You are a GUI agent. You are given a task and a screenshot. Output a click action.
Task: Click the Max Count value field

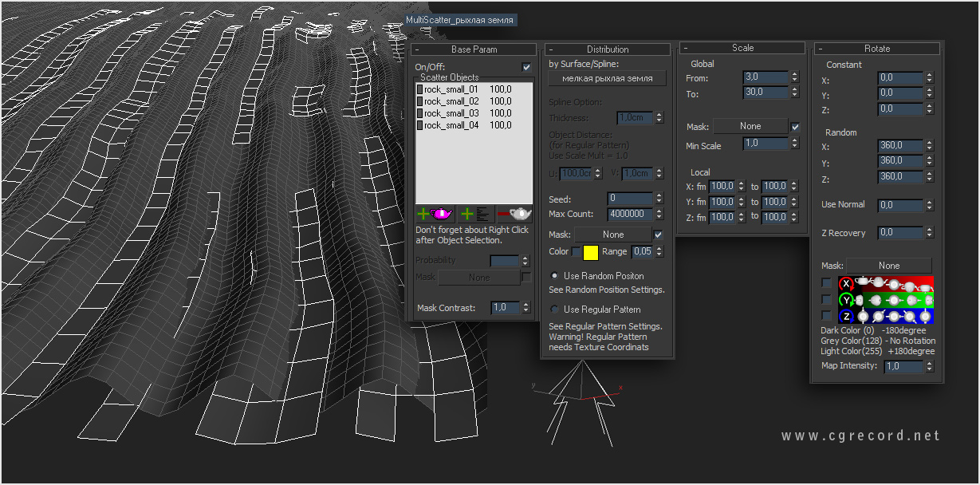coord(630,214)
